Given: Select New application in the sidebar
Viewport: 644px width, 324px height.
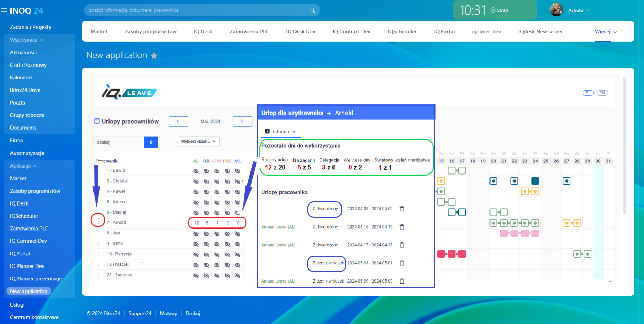Looking at the screenshot, I should pos(29,291).
